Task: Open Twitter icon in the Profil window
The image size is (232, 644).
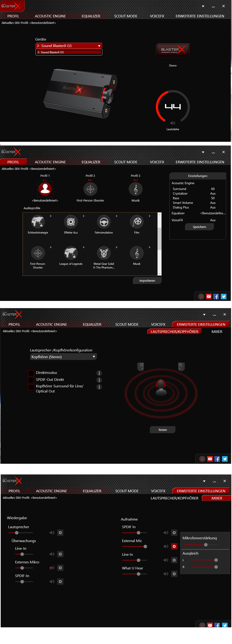Action: click(223, 297)
